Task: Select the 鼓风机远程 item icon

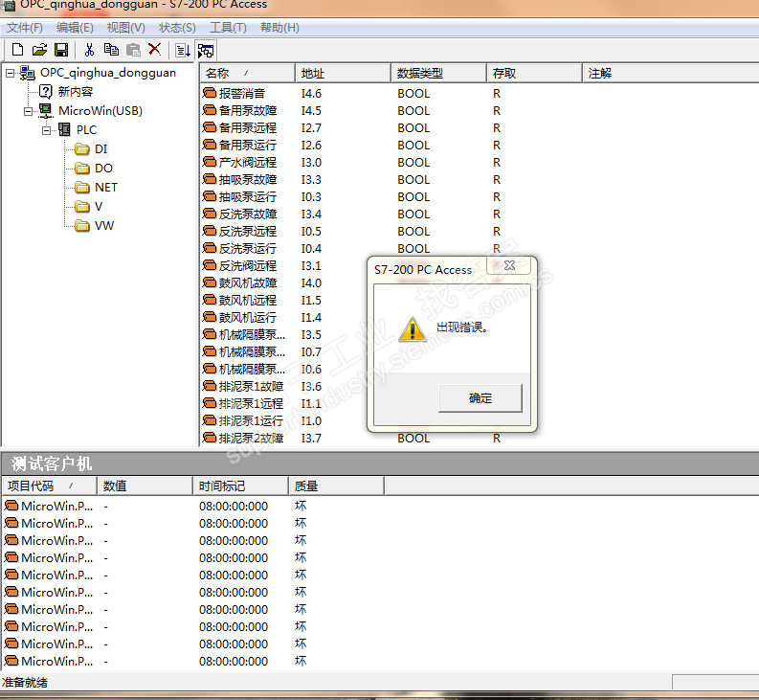Action: coord(209,300)
